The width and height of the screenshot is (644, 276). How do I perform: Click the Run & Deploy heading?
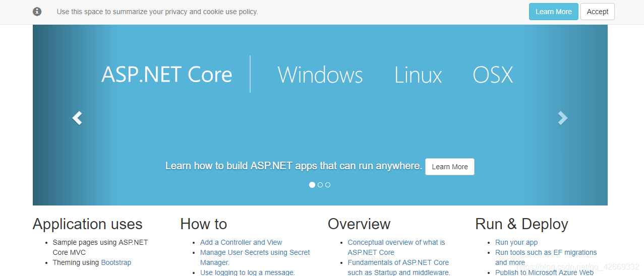521,224
